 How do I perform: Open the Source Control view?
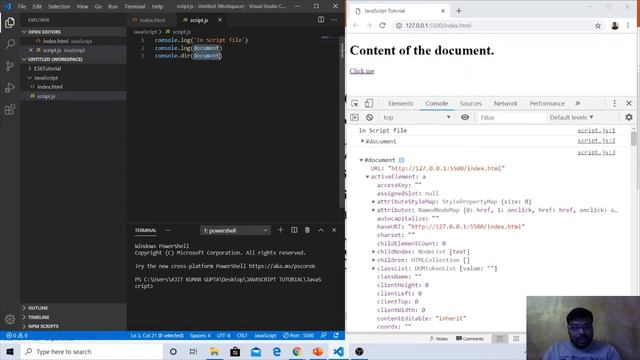tap(10, 66)
